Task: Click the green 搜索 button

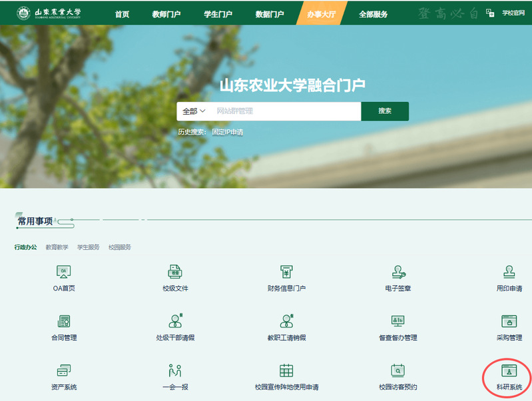Action: [385, 111]
